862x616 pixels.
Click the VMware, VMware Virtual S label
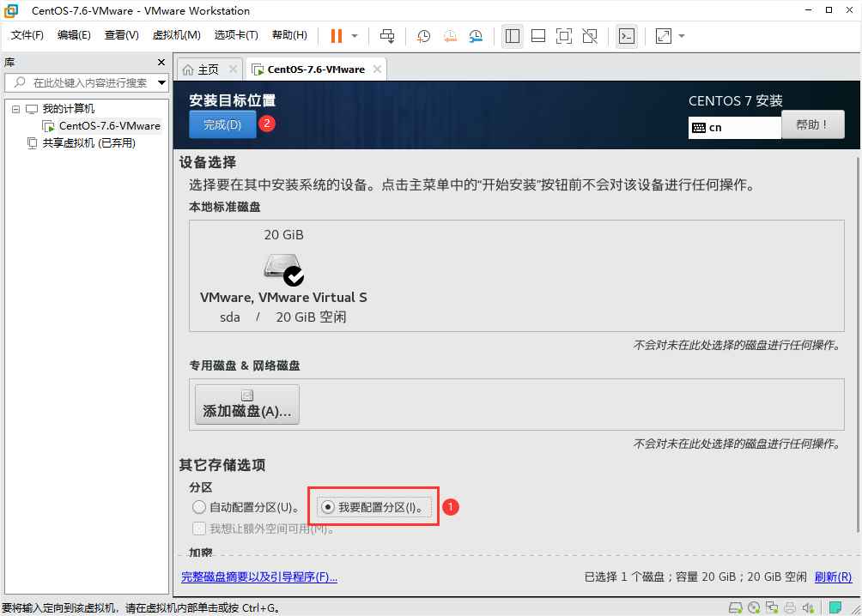point(283,298)
